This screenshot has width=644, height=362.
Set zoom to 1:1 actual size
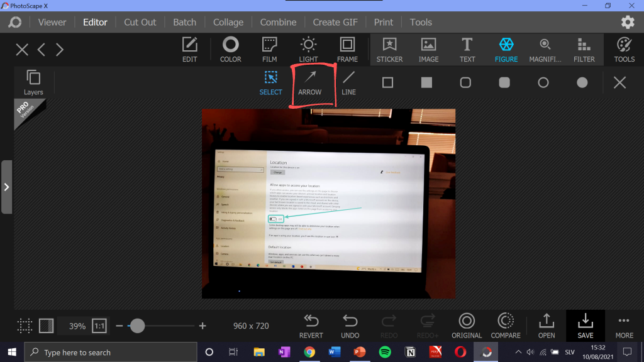coord(99,326)
